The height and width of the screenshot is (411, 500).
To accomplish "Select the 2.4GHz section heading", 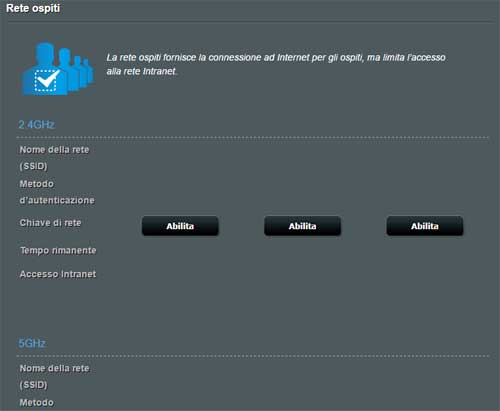I will [x=36, y=125].
